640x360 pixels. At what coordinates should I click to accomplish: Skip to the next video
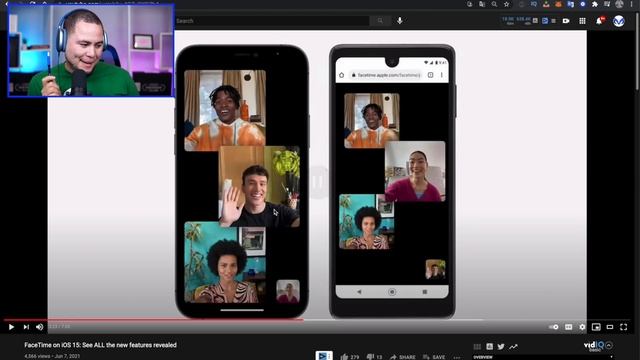(26, 327)
